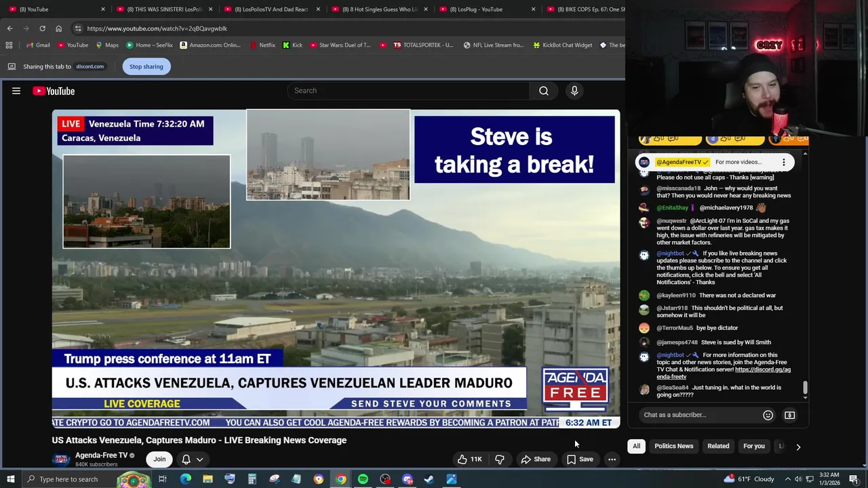The image size is (868, 488).
Task: Click browser back arrow
Action: (9, 28)
